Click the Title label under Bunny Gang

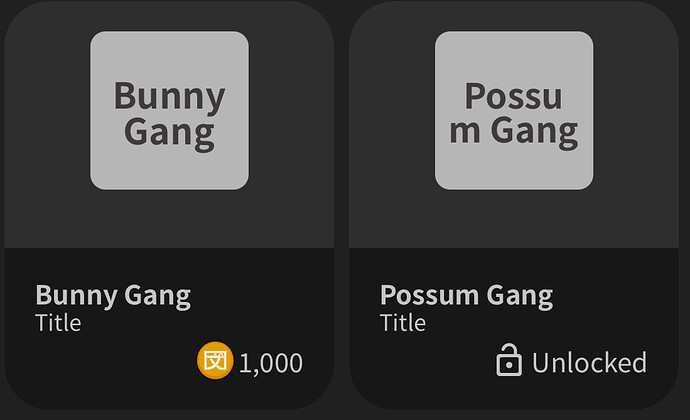point(58,323)
